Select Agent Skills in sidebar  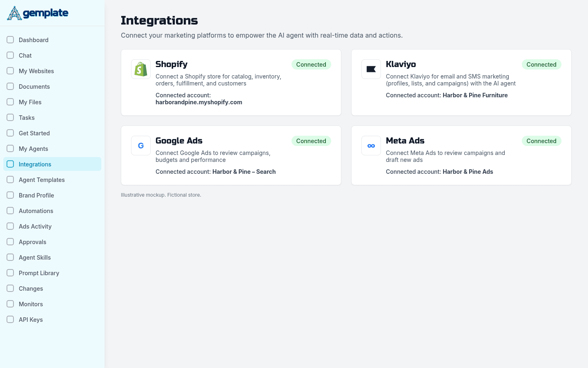(52, 257)
